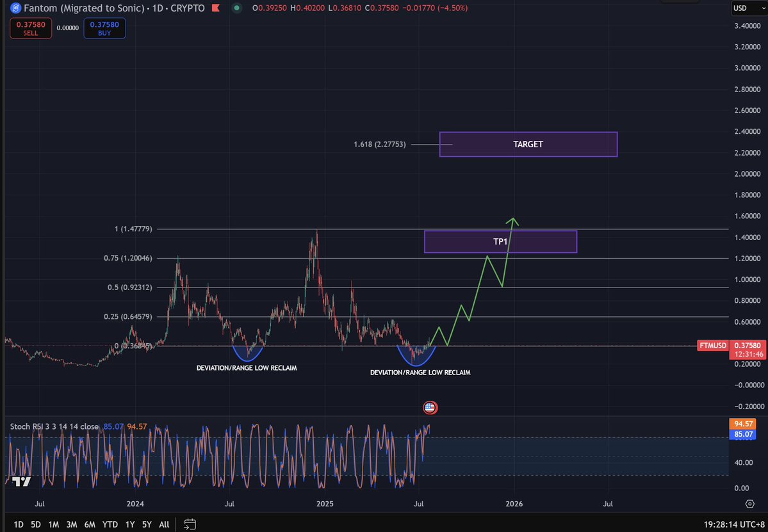
Task: Select the 1Y time range
Action: [x=130, y=524]
